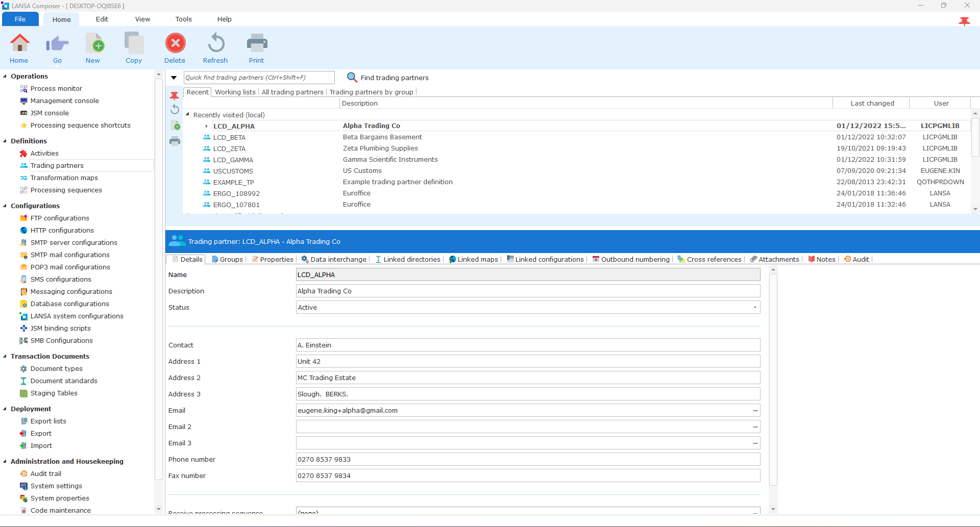Click Find trading partners magnifier icon
This screenshot has width=980, height=527.
pos(352,78)
